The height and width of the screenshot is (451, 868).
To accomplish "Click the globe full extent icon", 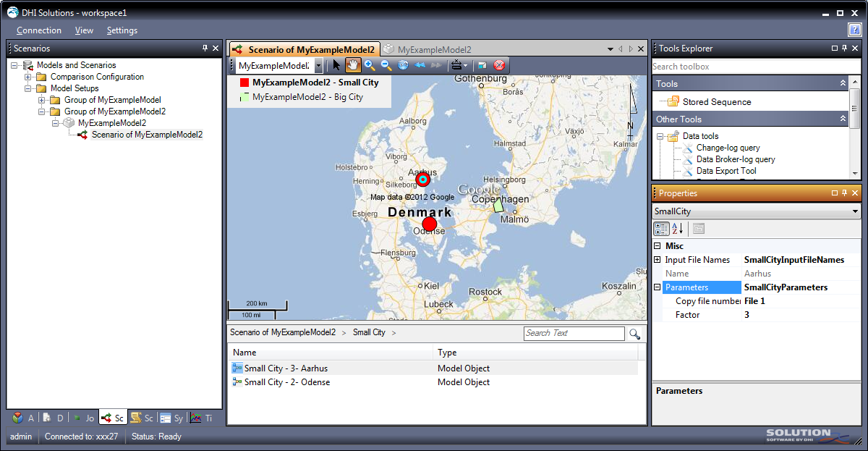I will (403, 65).
